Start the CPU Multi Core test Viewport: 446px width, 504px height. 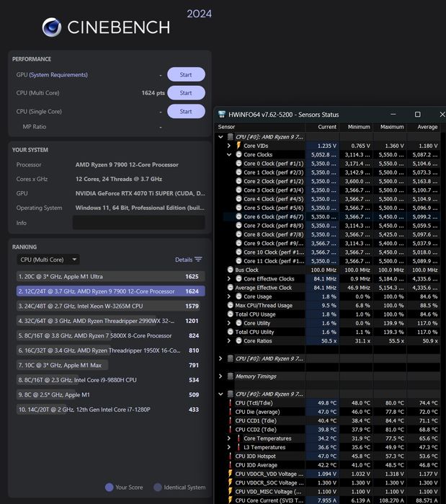coord(186,93)
